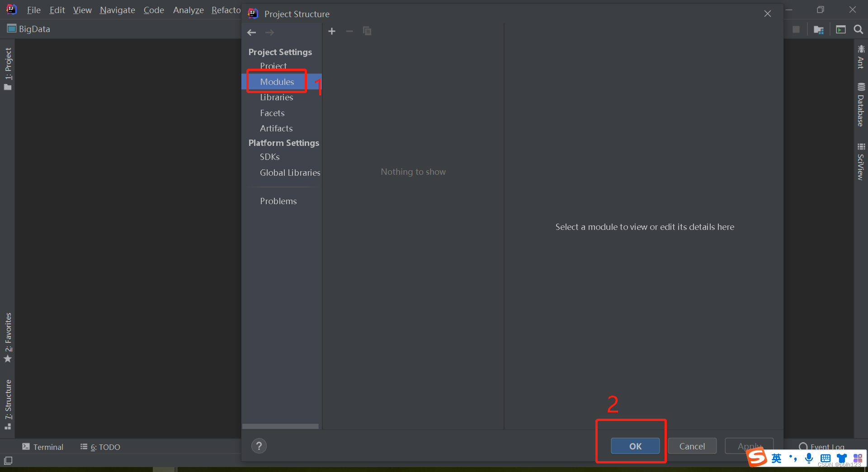The image size is (868, 472).
Task: Open the SciView tool window
Action: [861, 161]
